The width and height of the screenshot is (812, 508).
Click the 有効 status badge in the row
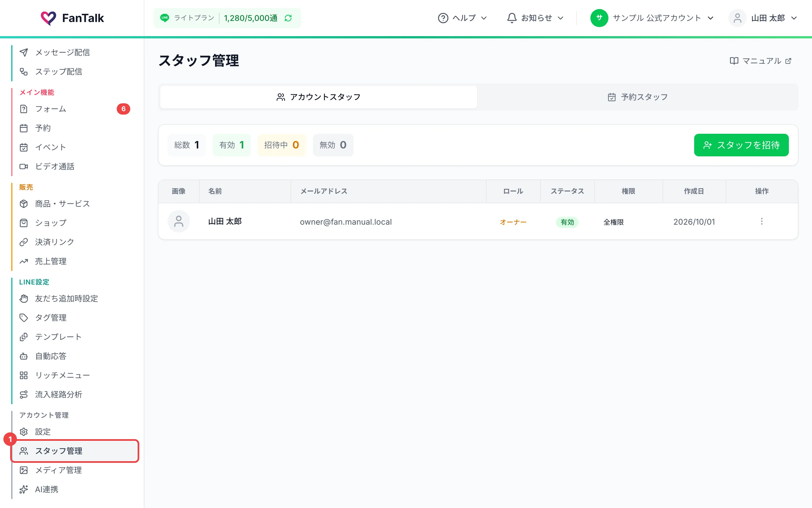point(567,222)
